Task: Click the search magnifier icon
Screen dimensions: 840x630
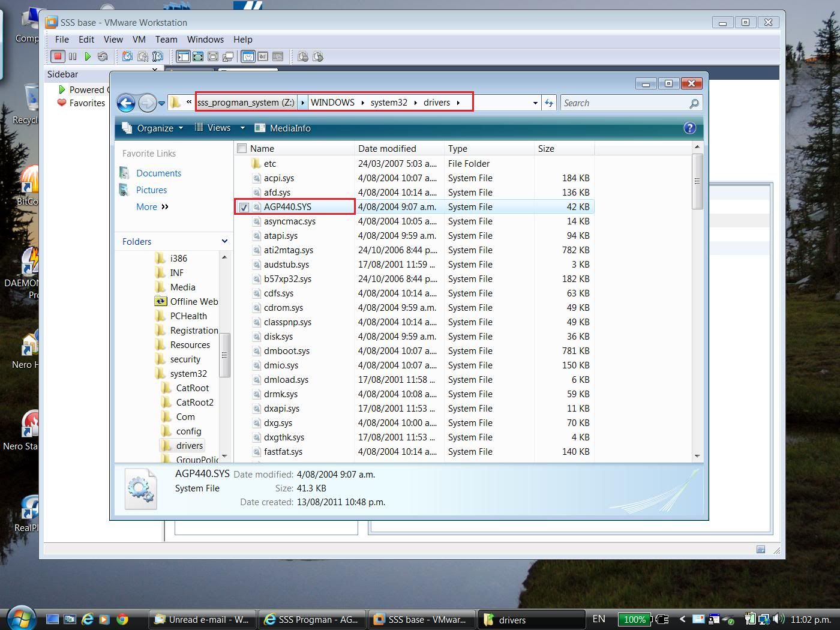Action: 694,103
